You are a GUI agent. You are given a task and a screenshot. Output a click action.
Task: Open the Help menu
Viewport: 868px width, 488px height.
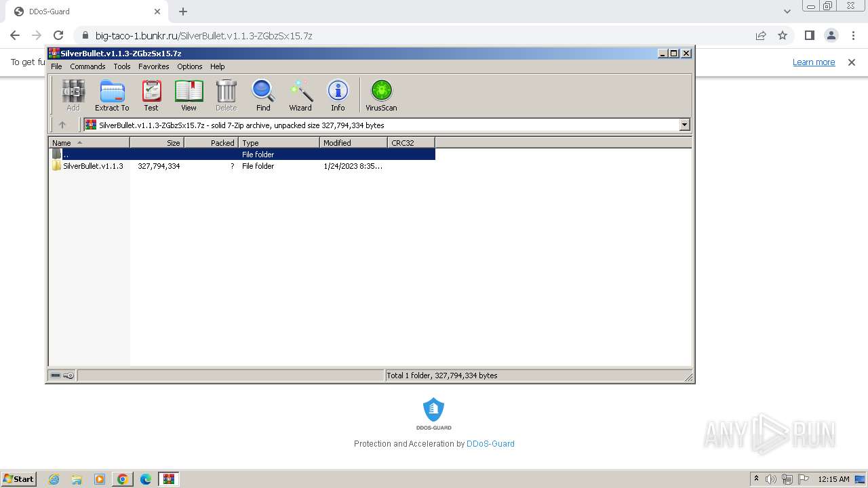coord(217,66)
